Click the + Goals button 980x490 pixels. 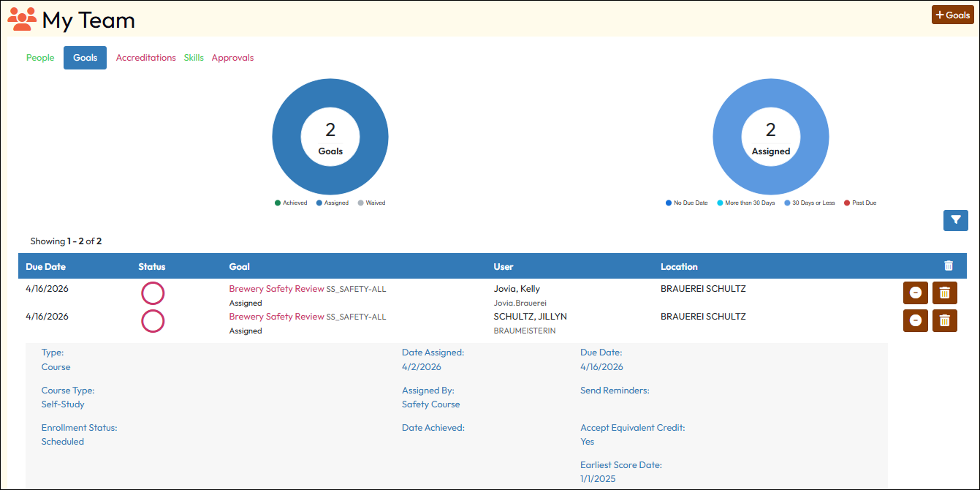pos(952,15)
